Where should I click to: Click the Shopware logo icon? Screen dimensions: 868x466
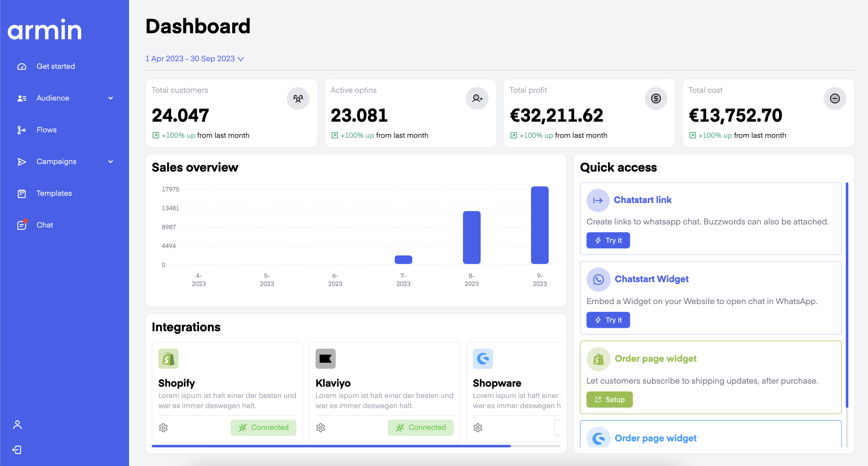point(483,359)
